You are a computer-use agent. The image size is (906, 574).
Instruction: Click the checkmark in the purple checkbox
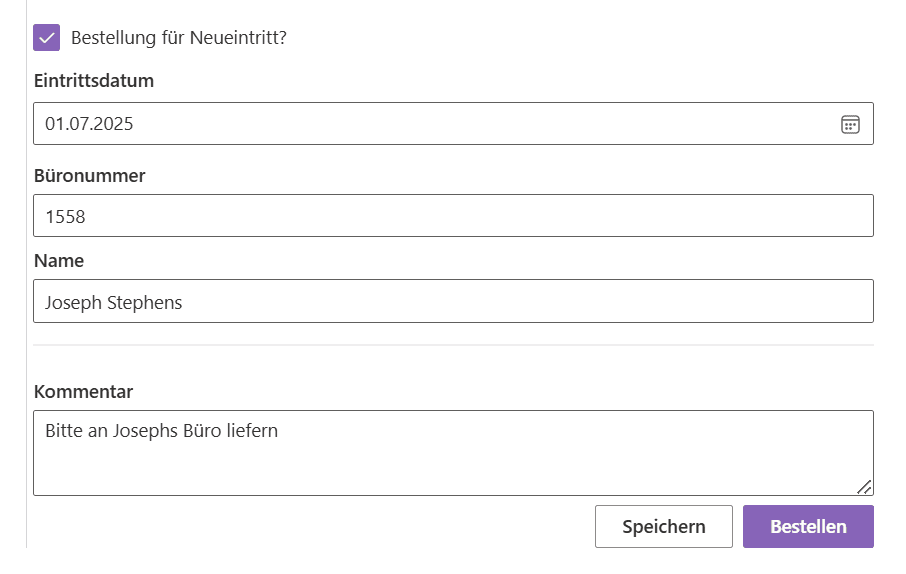tap(46, 38)
